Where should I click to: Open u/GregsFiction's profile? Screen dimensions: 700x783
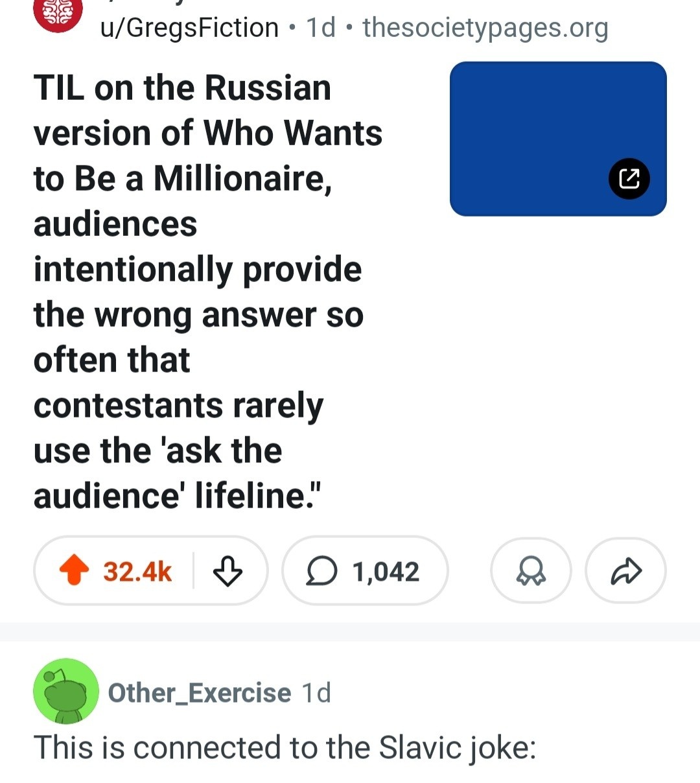coord(189,28)
